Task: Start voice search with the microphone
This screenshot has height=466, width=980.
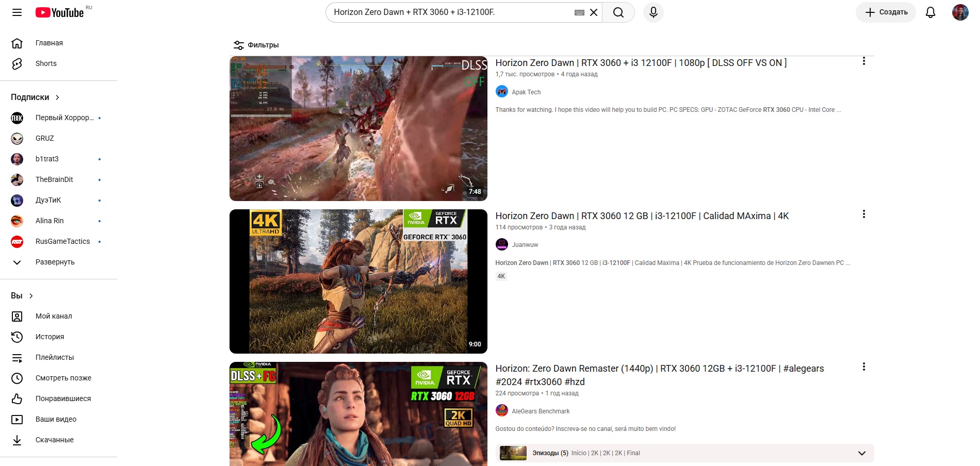Action: [x=654, y=12]
